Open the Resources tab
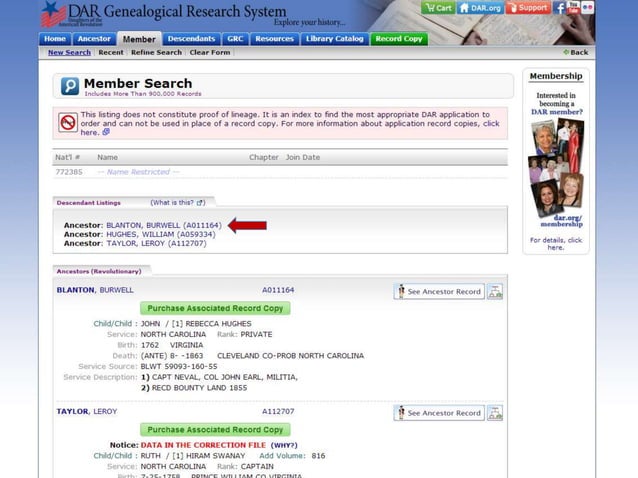 [274, 39]
